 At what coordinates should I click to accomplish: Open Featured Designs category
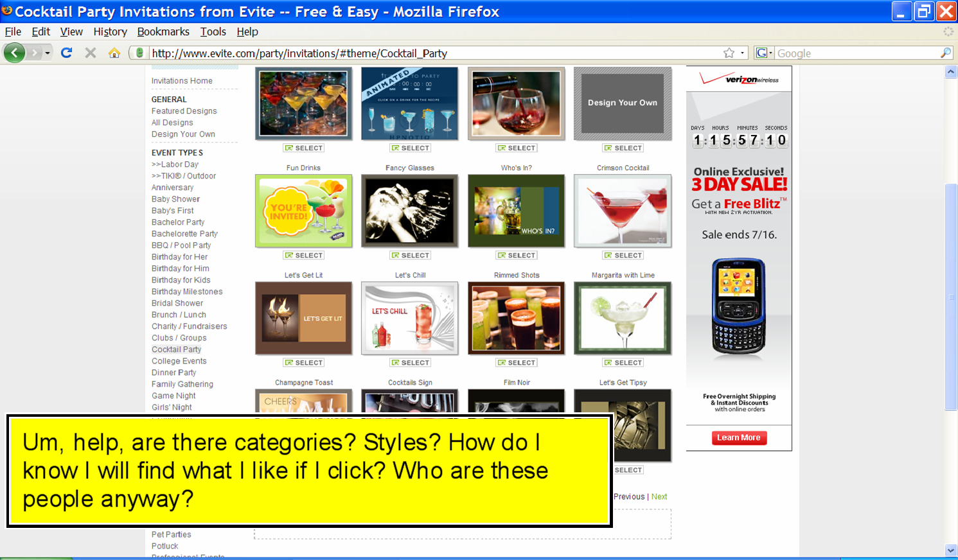pyautogui.click(x=184, y=111)
